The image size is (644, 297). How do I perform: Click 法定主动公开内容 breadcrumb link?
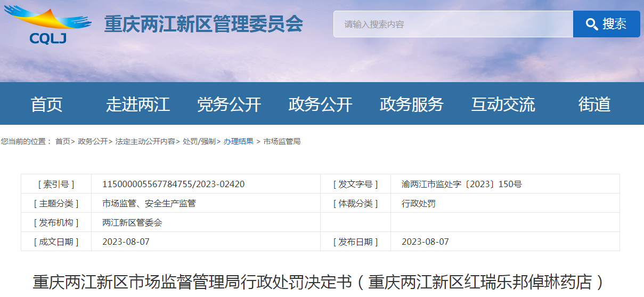tap(145, 141)
